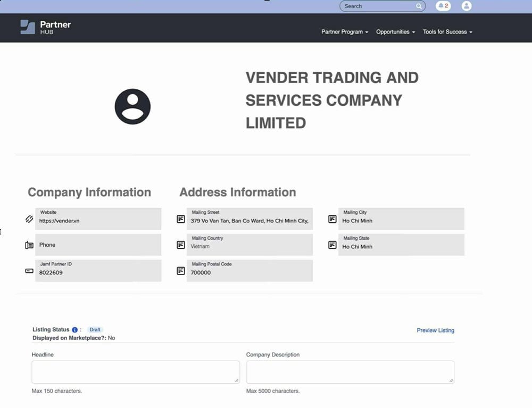Viewport: 532px width, 408px height.
Task: Click the Jamf Partner ID card icon
Action: click(29, 271)
